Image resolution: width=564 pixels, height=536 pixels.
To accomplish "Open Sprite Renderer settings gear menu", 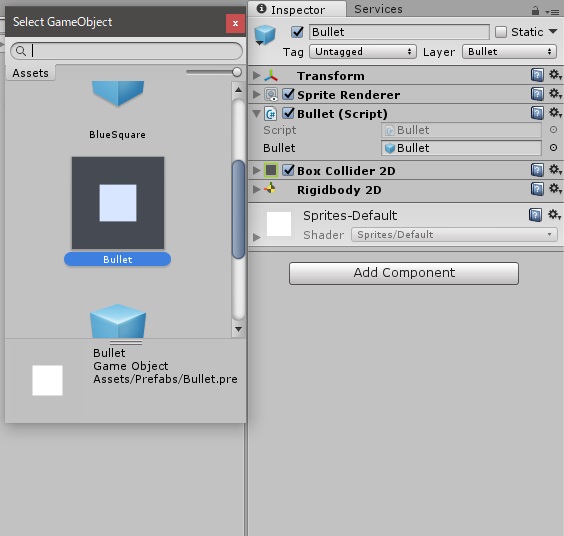I will [555, 94].
